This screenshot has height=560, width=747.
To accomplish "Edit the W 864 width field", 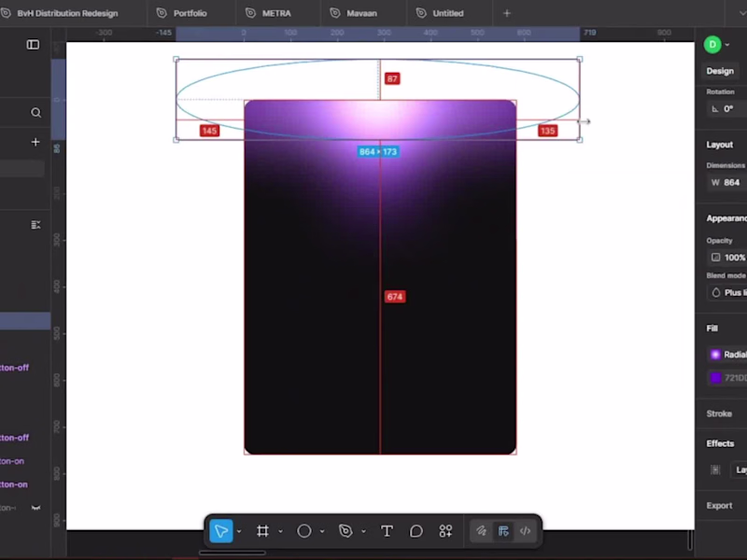I will (x=727, y=182).
